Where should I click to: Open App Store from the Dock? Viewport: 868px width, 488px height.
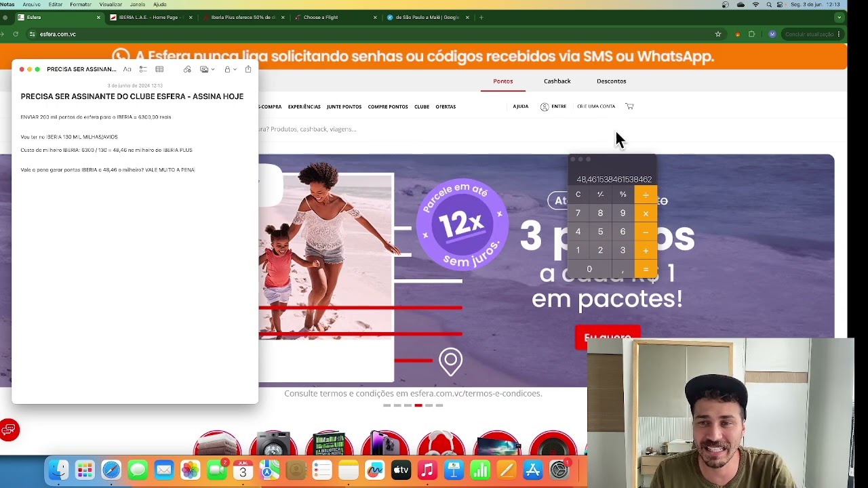pos(533,470)
